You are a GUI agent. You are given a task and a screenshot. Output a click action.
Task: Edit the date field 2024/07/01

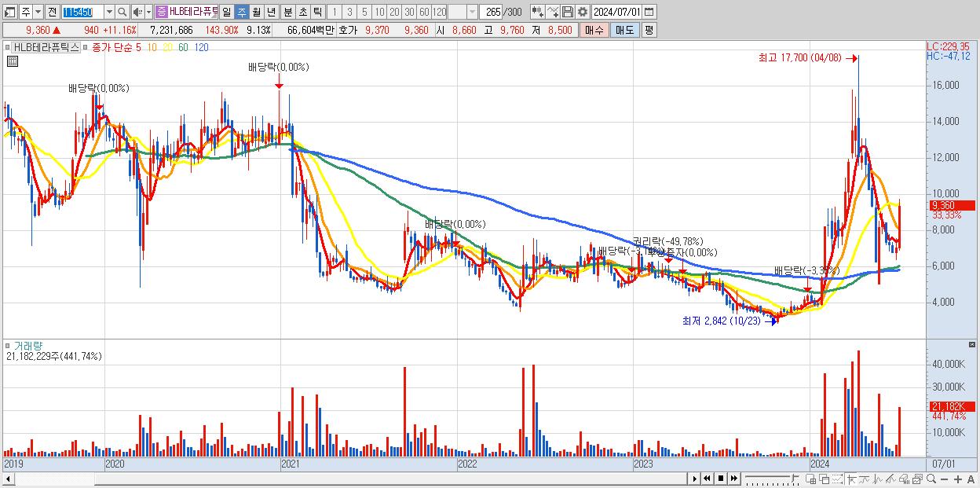coord(618,12)
